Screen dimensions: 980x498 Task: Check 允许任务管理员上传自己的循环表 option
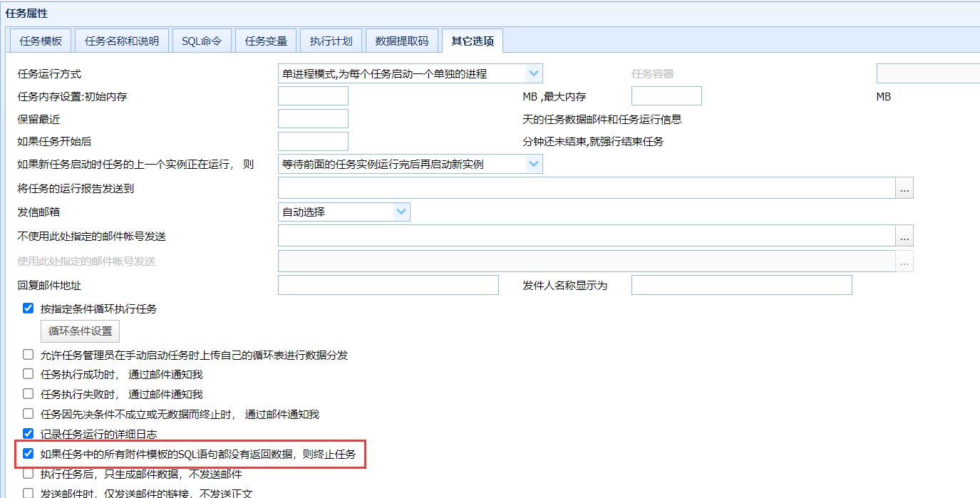[x=29, y=354]
